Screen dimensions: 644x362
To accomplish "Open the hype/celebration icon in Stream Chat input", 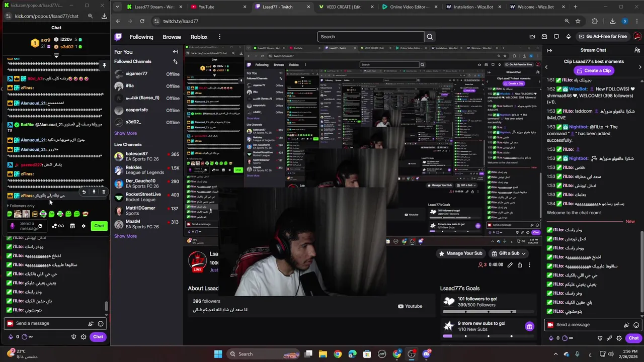I will coord(626,325).
